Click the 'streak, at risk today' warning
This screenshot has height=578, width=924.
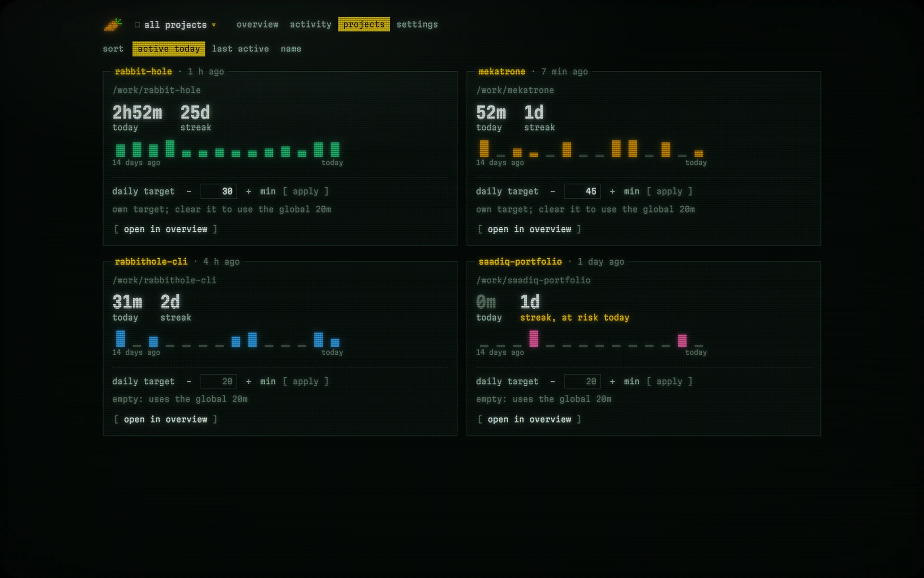pyautogui.click(x=575, y=317)
